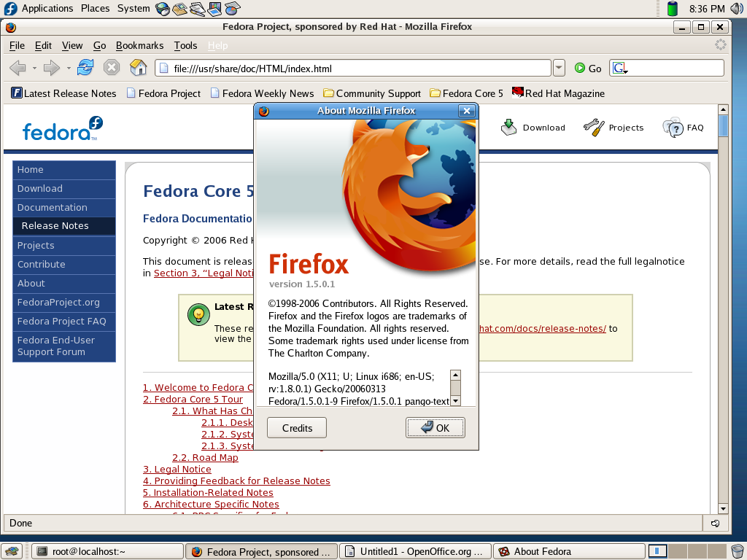This screenshot has height=560, width=747.
Task: Select Home in the Fedora sidebar
Action: [64, 170]
